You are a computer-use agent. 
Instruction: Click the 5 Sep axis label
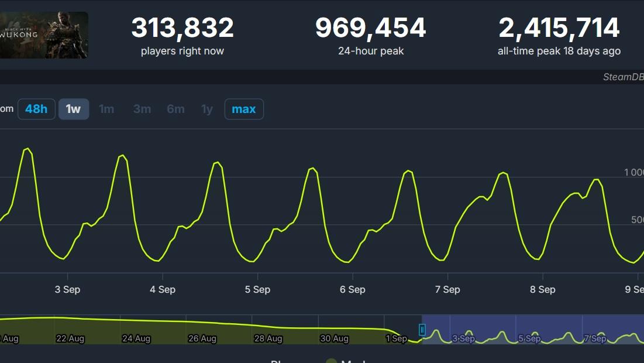click(x=257, y=289)
